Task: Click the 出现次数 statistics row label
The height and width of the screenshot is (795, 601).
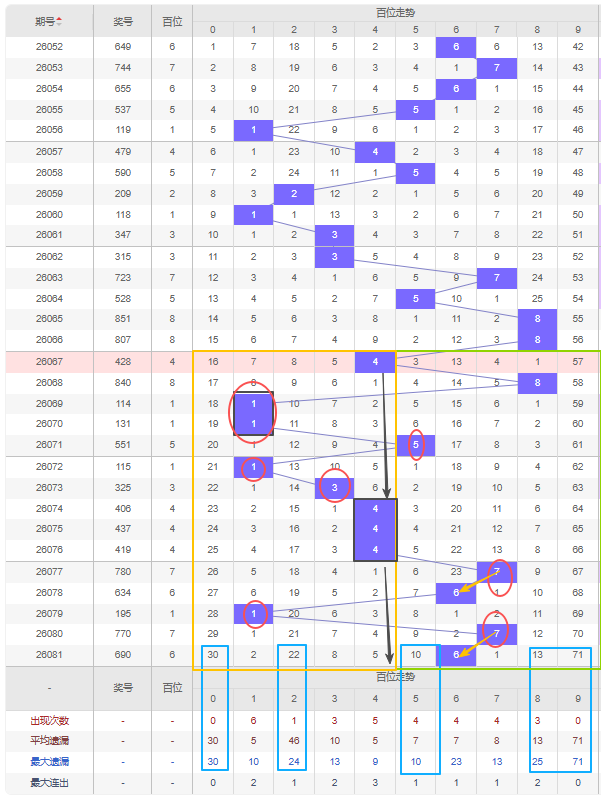Action: coord(49,720)
